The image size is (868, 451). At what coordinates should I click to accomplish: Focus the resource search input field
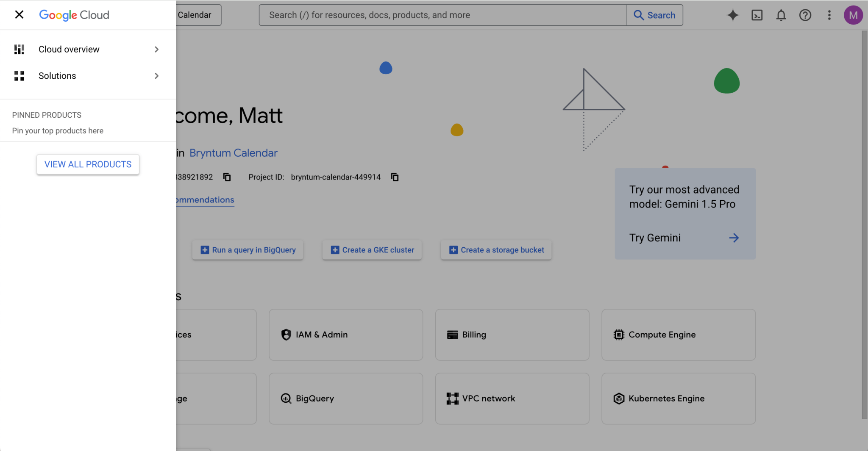(443, 15)
